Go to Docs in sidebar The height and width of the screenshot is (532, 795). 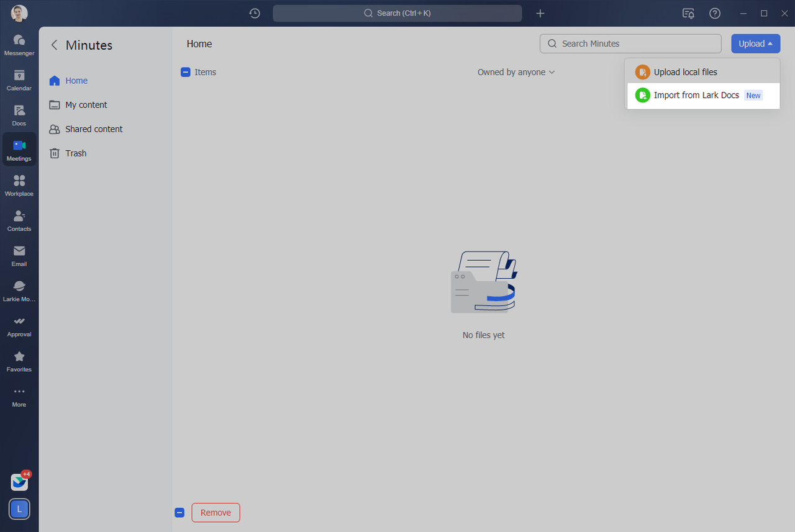pyautogui.click(x=19, y=115)
